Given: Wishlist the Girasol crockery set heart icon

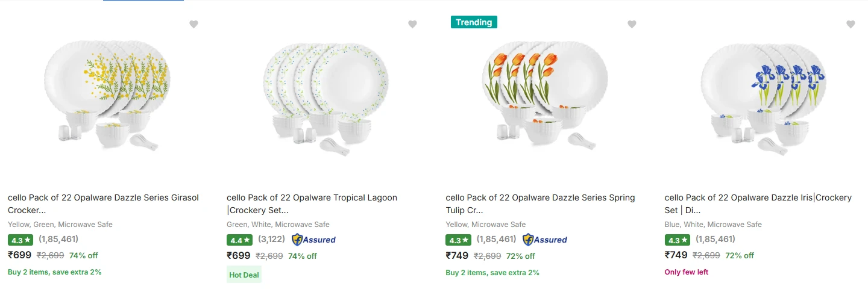Looking at the screenshot, I should click(x=193, y=24).
